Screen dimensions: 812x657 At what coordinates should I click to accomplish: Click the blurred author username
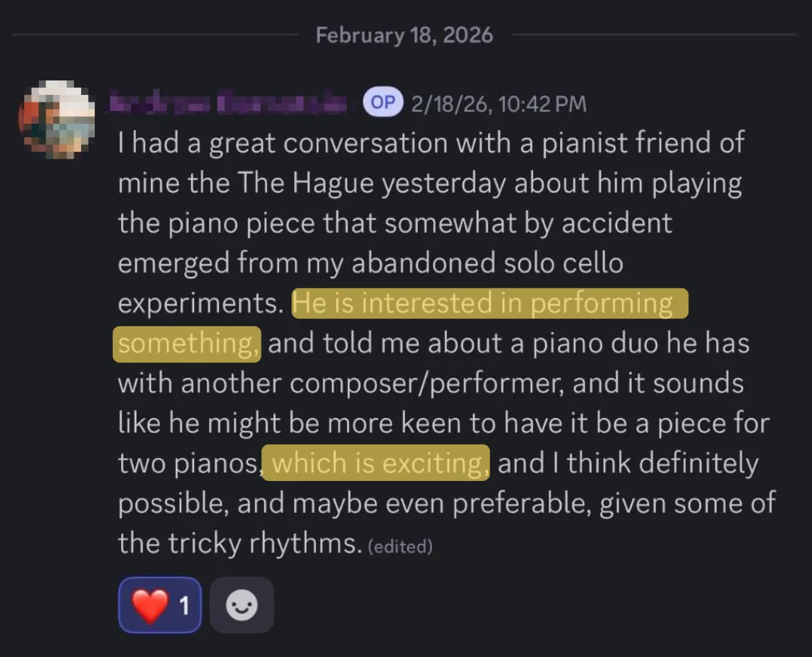[229, 102]
